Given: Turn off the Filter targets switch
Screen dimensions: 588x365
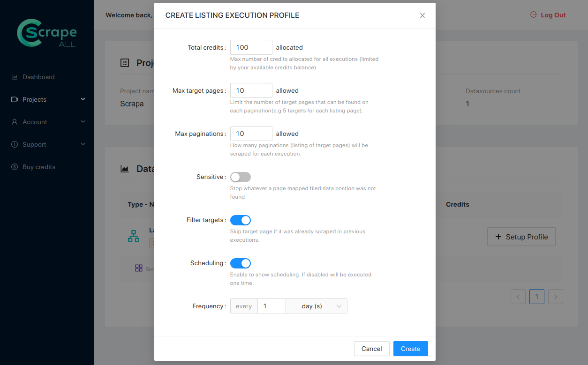Looking at the screenshot, I should tap(241, 220).
